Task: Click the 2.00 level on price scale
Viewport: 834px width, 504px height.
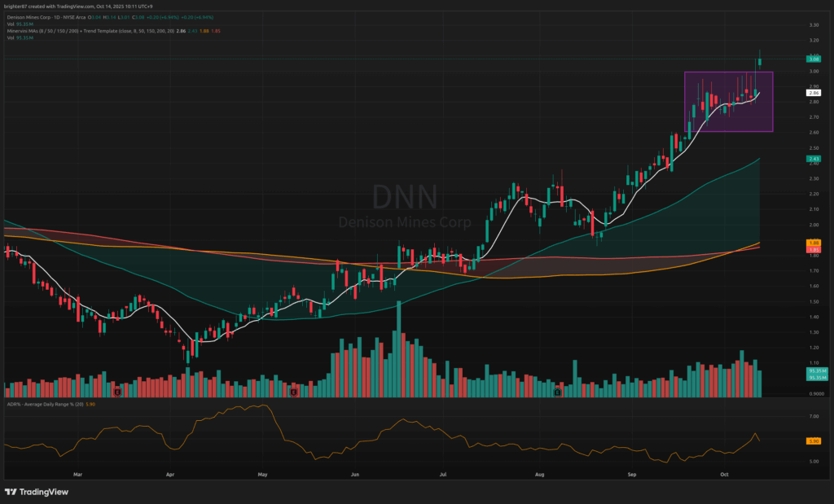Action: tap(813, 225)
